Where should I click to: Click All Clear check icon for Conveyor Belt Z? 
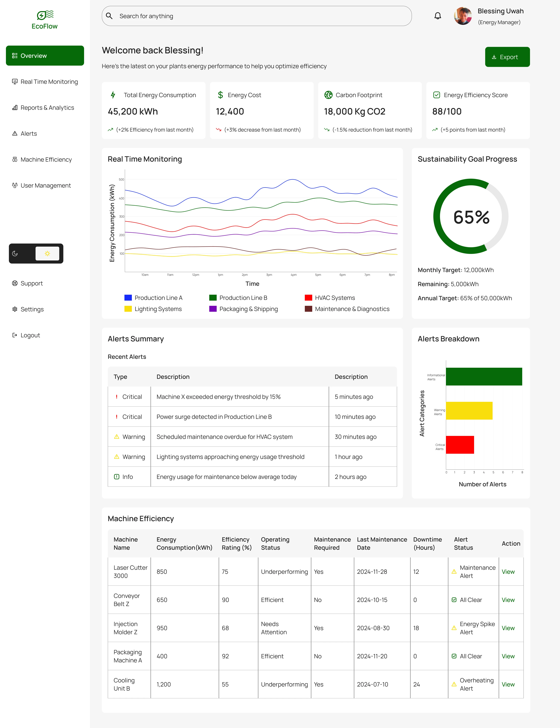(454, 600)
